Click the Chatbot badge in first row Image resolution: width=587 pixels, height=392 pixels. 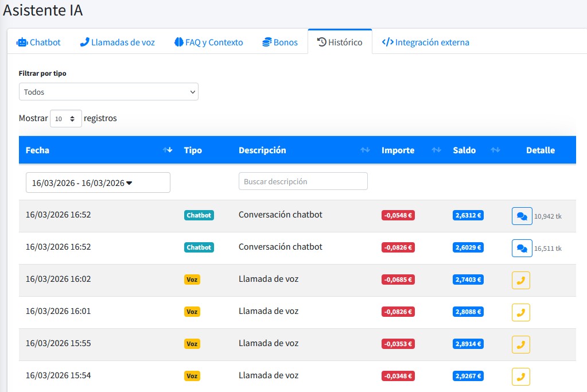199,215
